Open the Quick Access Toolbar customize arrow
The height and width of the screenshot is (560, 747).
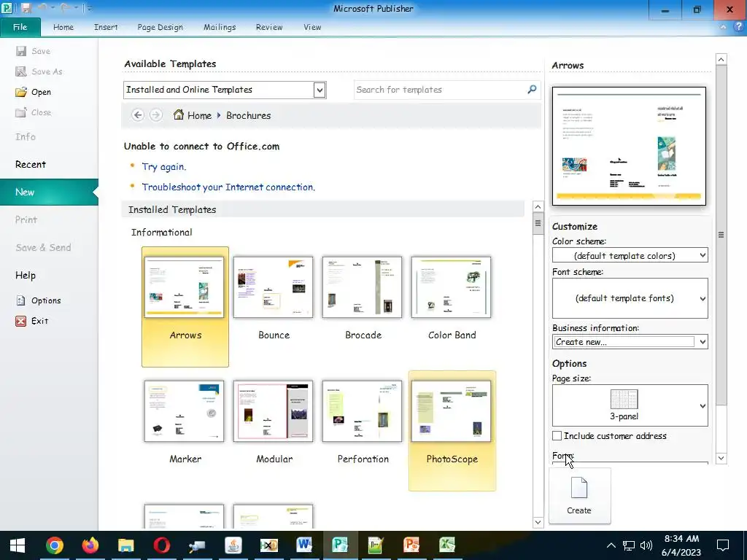pos(90,8)
